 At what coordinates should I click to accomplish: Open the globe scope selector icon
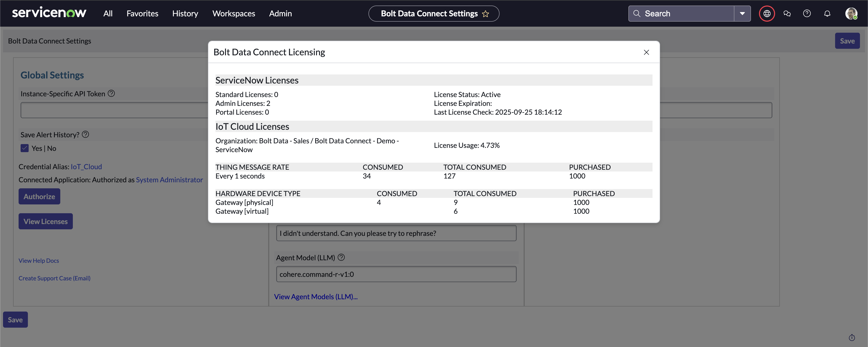pos(767,14)
